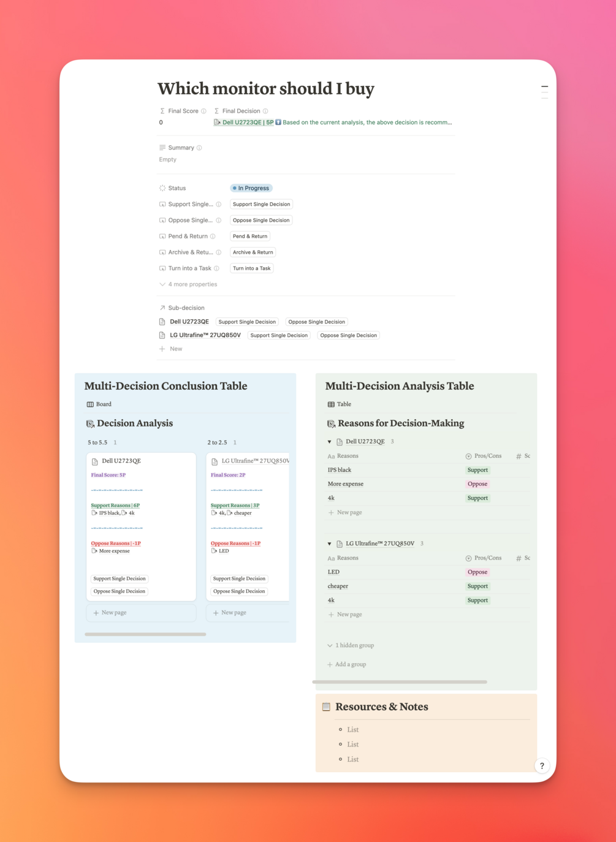Click the Final Decision info icon

[x=265, y=111]
